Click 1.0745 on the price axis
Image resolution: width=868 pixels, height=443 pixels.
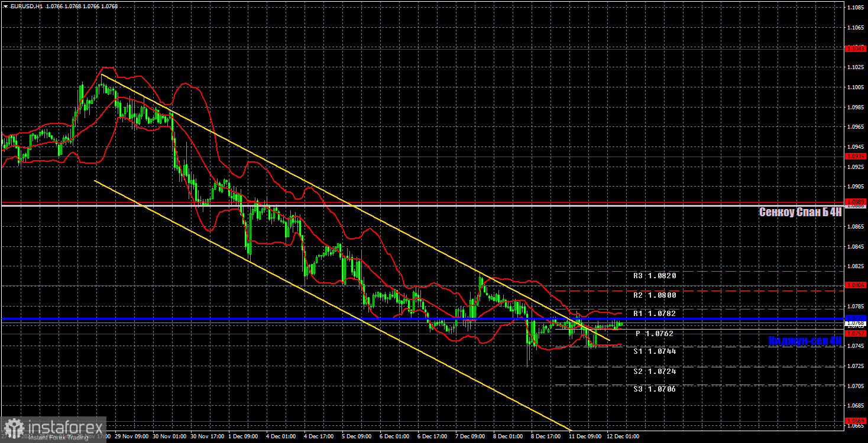pyautogui.click(x=856, y=346)
